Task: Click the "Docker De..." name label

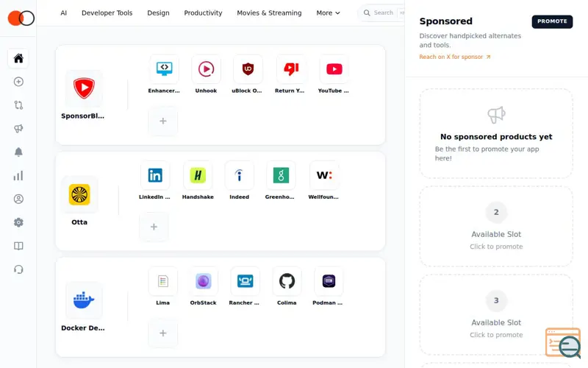Action: [x=83, y=328]
